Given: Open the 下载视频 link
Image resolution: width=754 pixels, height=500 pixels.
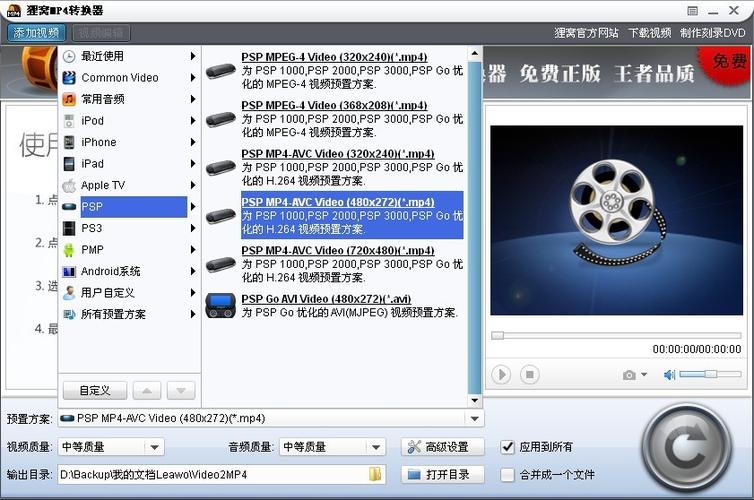Looking at the screenshot, I should tap(650, 33).
